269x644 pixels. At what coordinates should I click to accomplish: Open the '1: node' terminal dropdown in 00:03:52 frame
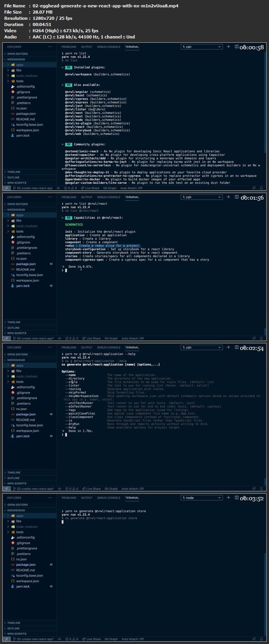pos(201,498)
